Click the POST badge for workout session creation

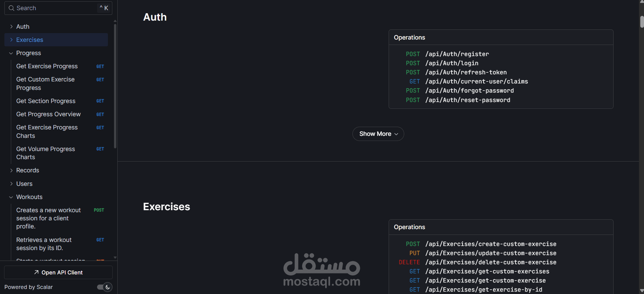[x=99, y=210]
